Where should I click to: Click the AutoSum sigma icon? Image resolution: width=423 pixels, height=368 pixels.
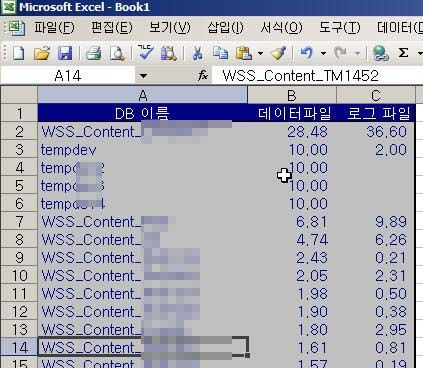point(403,53)
